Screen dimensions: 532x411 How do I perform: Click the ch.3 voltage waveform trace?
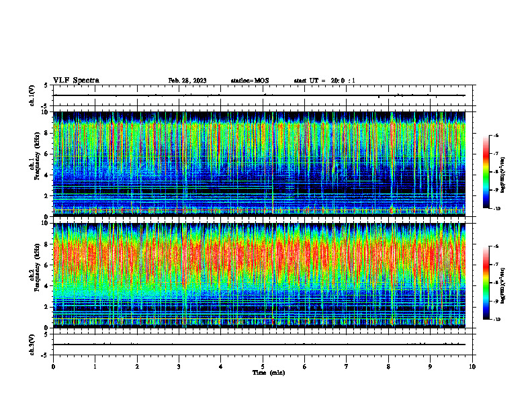[x=259, y=345]
